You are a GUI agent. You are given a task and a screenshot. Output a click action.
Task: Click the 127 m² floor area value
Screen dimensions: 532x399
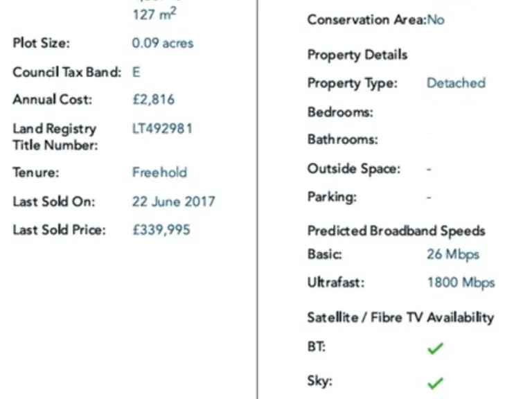tap(154, 14)
